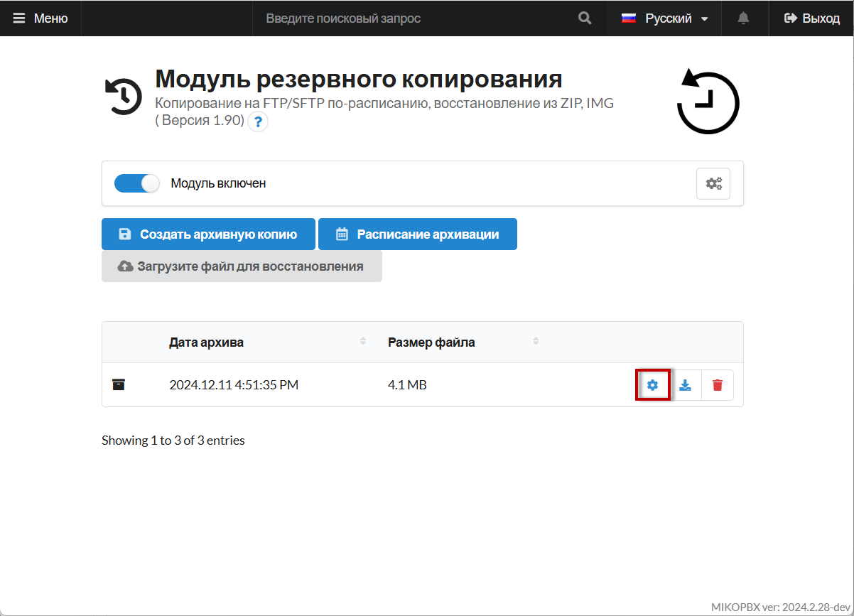Click the search magnifier icon
The height and width of the screenshot is (616, 854).
click(585, 18)
